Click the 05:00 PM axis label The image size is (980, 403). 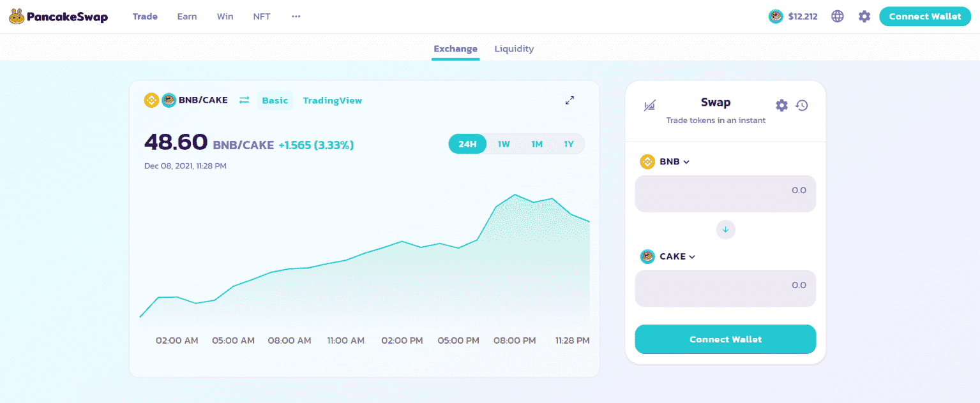point(458,341)
